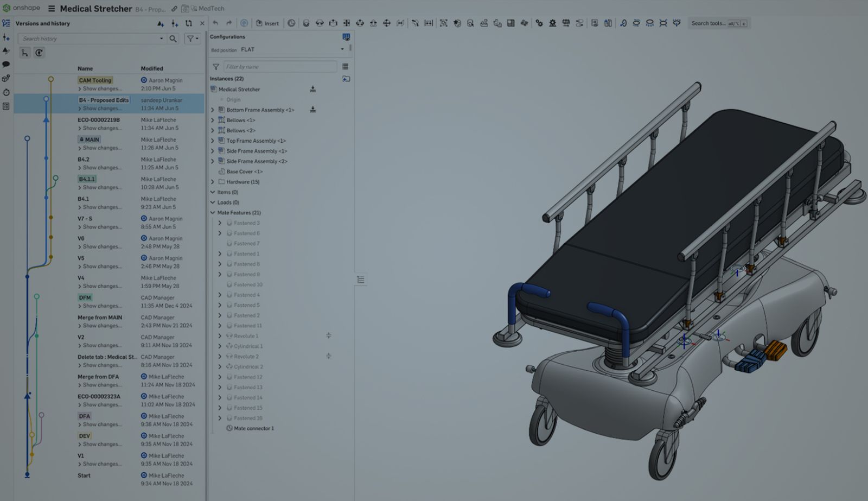
Task: Switch to the radial history view
Action: [38, 52]
